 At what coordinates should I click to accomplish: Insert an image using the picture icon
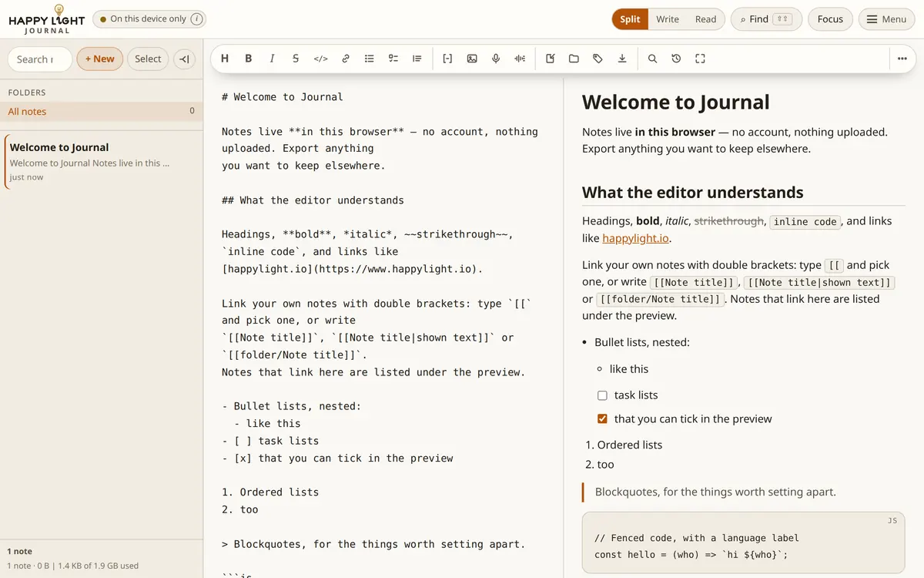click(472, 59)
